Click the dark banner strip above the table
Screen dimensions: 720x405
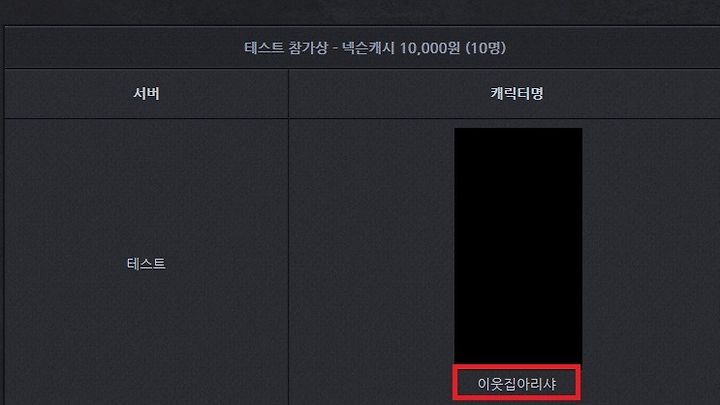tap(360, 12)
